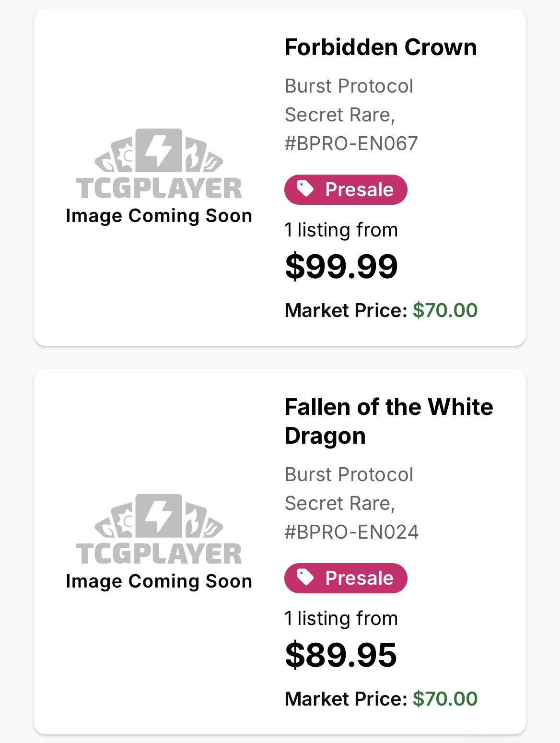
Task: Tap "Image Coming Soon" text on the Forbidden Crown card
Action: pyautogui.click(x=159, y=216)
